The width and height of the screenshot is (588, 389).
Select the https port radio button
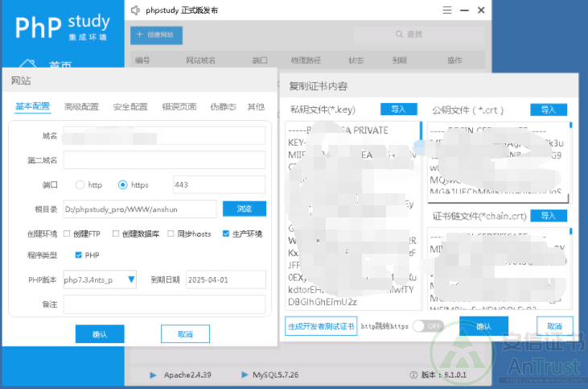(x=123, y=184)
